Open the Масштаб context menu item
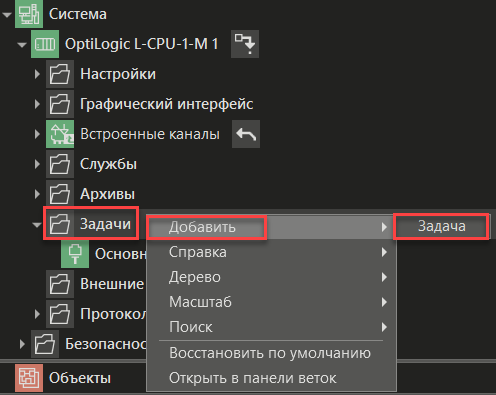 click(271, 302)
